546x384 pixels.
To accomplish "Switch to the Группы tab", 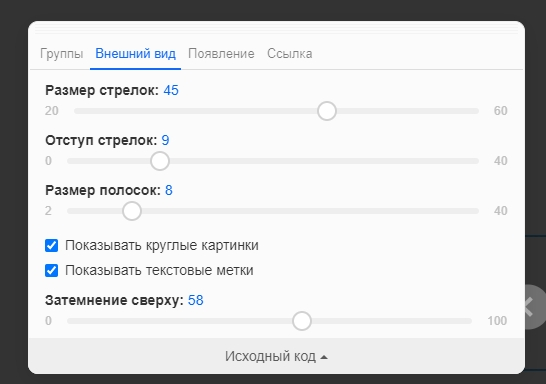I will (62, 54).
